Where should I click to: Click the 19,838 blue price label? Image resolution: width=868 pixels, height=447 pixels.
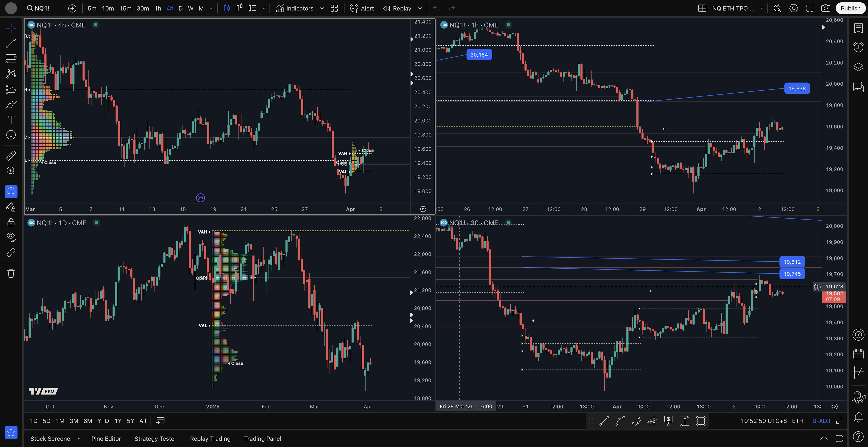[797, 88]
